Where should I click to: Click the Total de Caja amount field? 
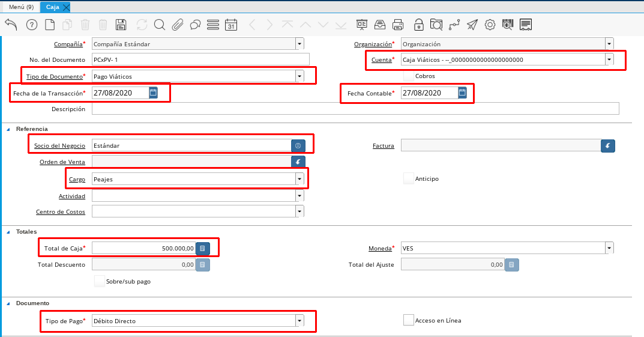point(144,248)
